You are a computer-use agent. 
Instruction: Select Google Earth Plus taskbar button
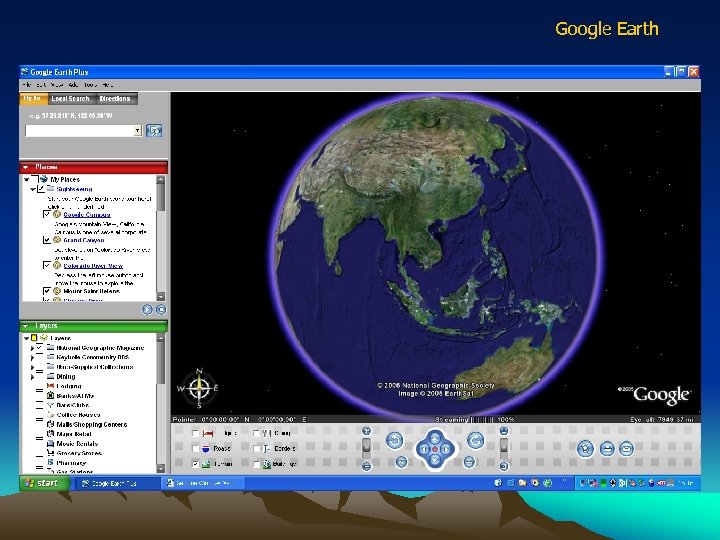[x=116, y=484]
